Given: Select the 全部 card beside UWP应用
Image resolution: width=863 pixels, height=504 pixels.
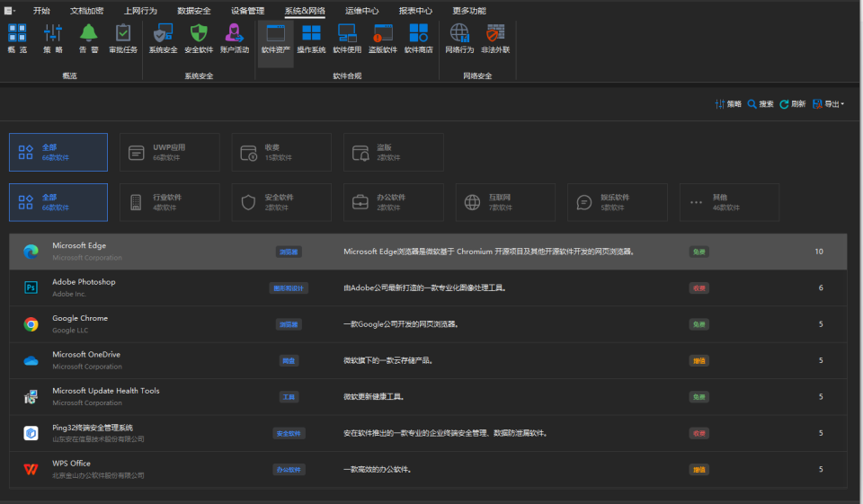Looking at the screenshot, I should pyautogui.click(x=58, y=153).
